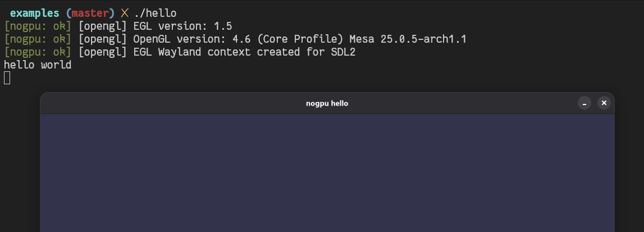Screen dimensions: 644x232
Task: Click the 'EGL version: 1.5' text
Action: point(183,26)
